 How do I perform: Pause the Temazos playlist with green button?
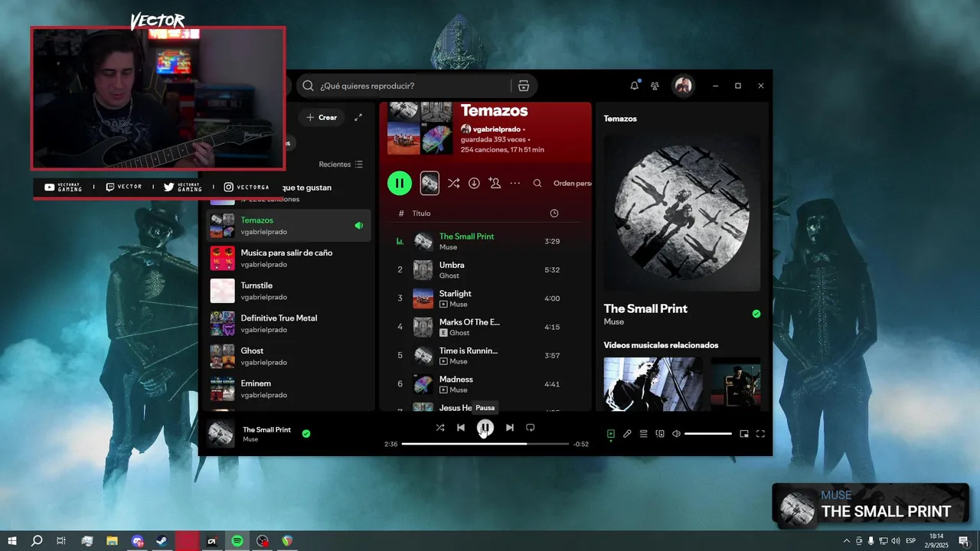400,183
